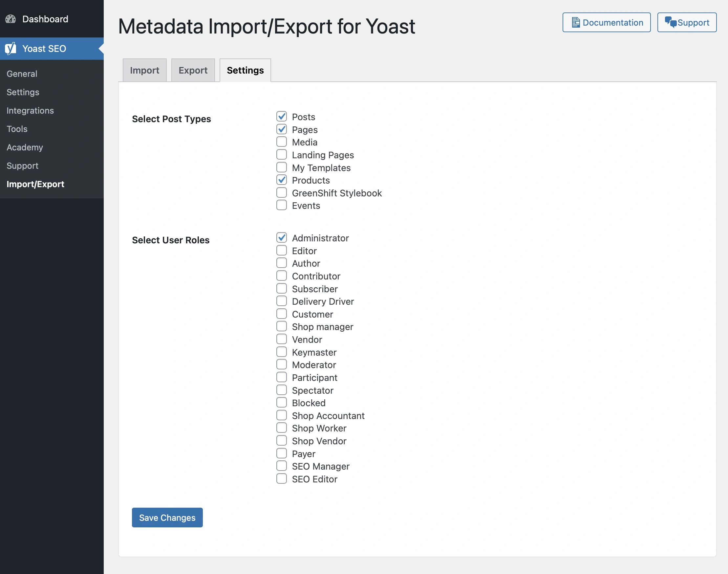Image resolution: width=728 pixels, height=574 pixels.
Task: Open Integrations in the sidebar
Action: [30, 111]
